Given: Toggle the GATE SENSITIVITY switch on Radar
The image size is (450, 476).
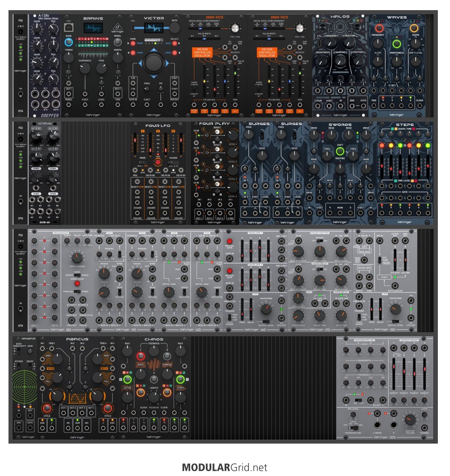Looking at the screenshot, I should point(19,351).
